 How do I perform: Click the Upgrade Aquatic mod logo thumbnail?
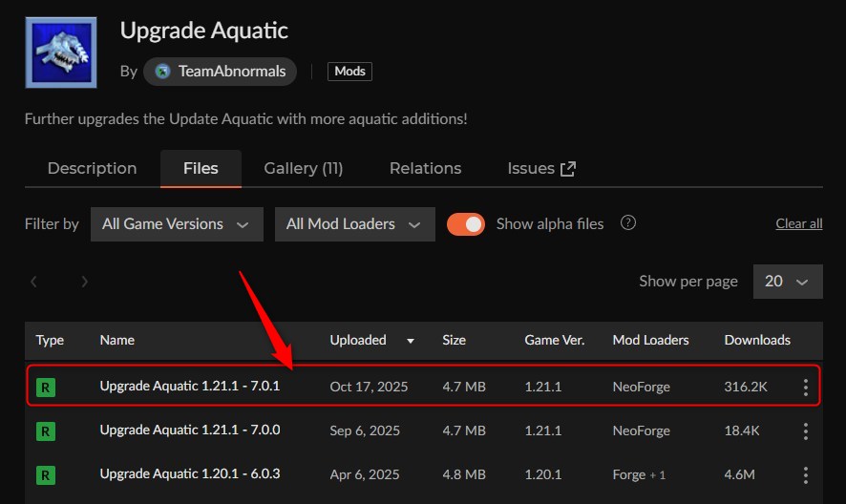pyautogui.click(x=61, y=52)
